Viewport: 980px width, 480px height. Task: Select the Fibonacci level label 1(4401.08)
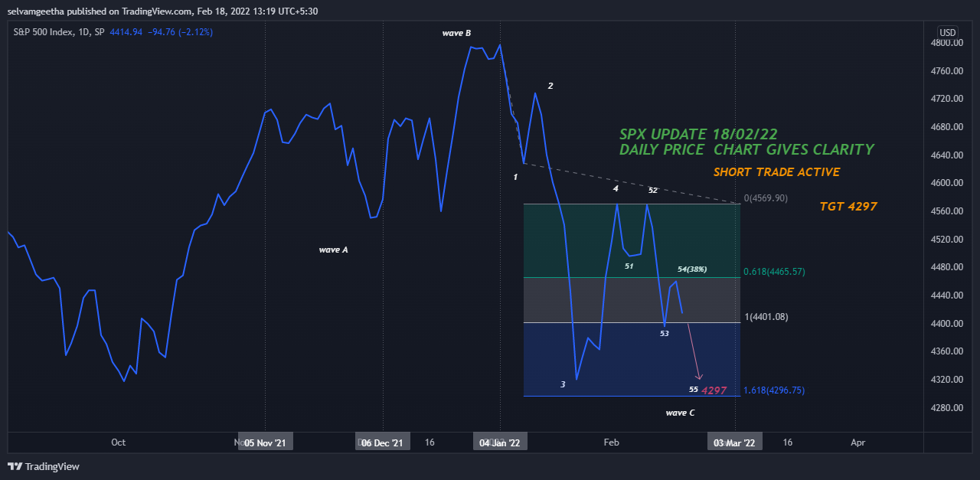[766, 317]
